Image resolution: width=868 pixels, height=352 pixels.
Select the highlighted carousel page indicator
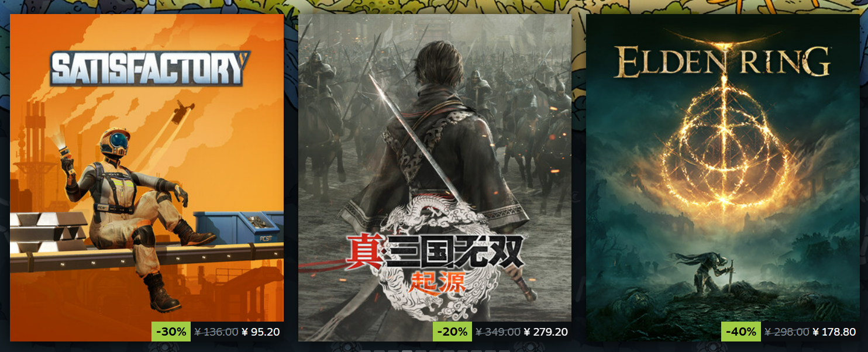click(407, 351)
